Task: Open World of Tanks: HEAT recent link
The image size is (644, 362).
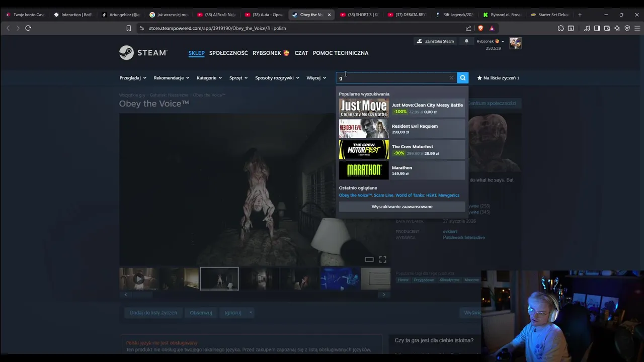Action: tap(416, 195)
